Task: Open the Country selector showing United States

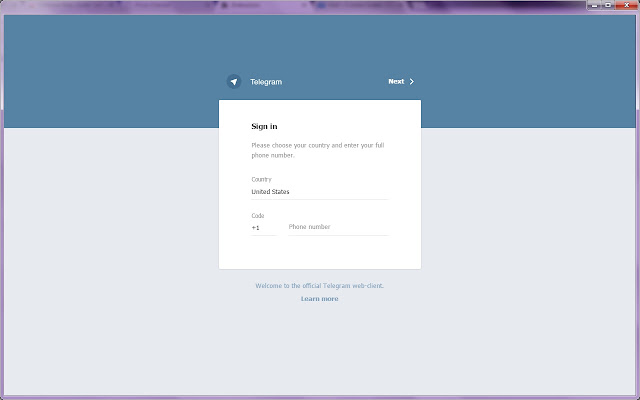Action: tap(320, 191)
